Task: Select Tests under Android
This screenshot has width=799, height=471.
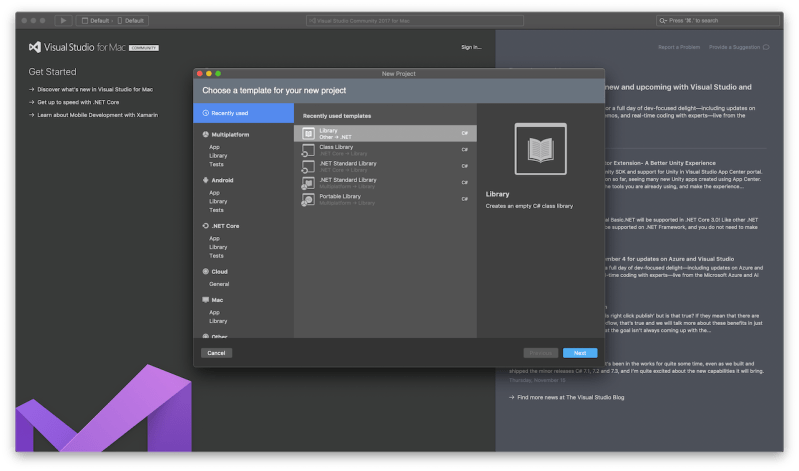Action: (x=217, y=210)
